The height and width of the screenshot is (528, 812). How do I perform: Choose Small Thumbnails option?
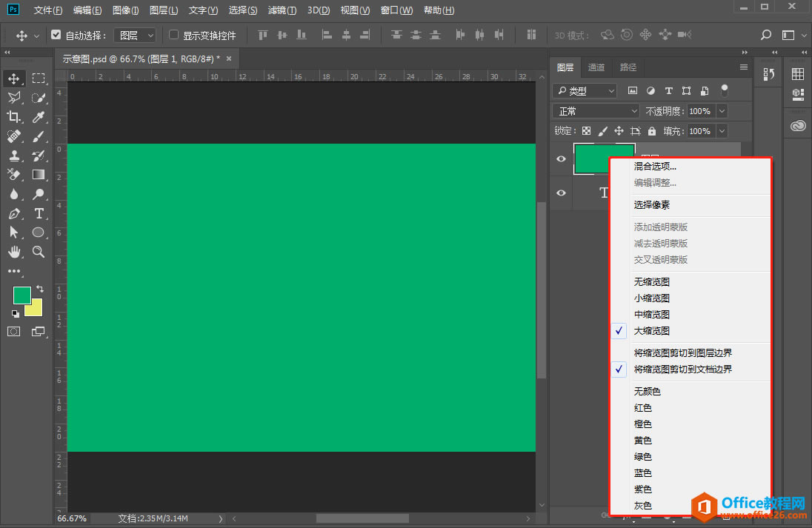691,298
